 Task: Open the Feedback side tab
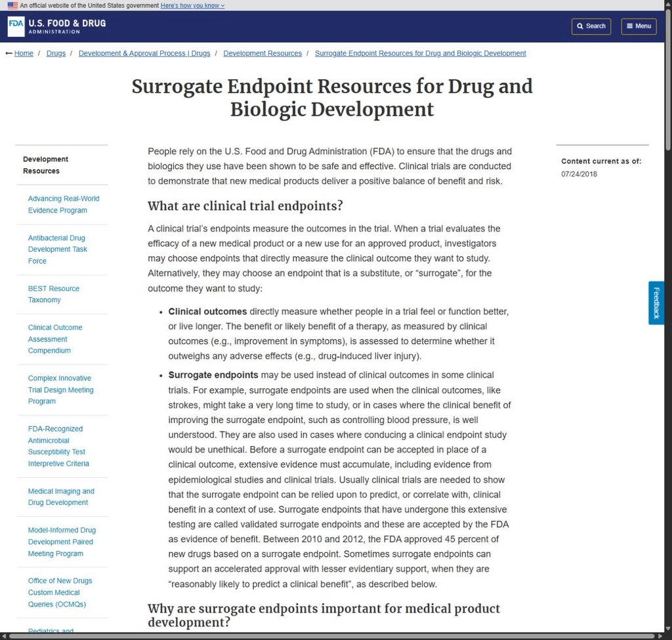pos(656,303)
